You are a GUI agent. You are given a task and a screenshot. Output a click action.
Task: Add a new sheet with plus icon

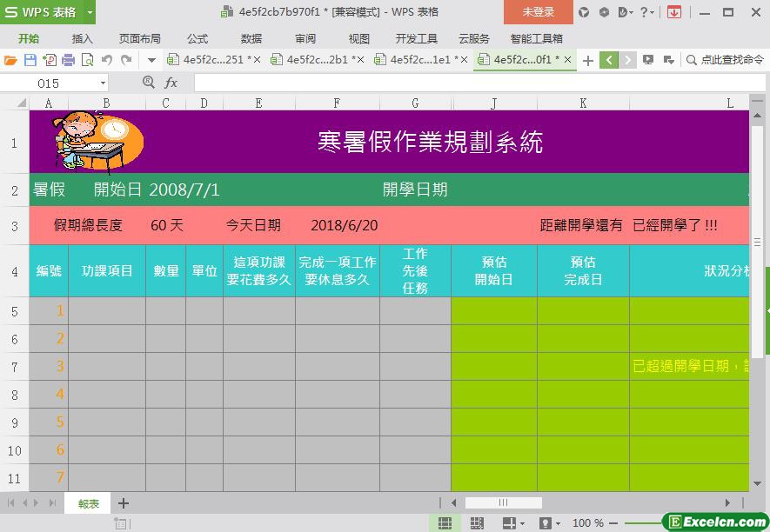click(x=124, y=503)
